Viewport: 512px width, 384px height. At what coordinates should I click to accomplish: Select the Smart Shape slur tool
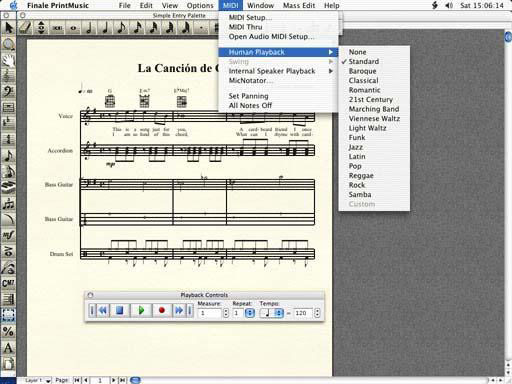pyautogui.click(x=8, y=219)
